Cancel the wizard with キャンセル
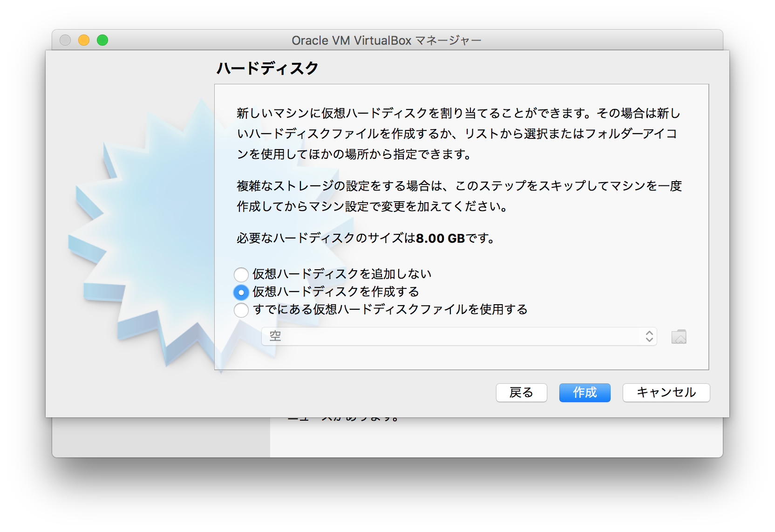Screen dimensions: 775x532 click(x=666, y=393)
